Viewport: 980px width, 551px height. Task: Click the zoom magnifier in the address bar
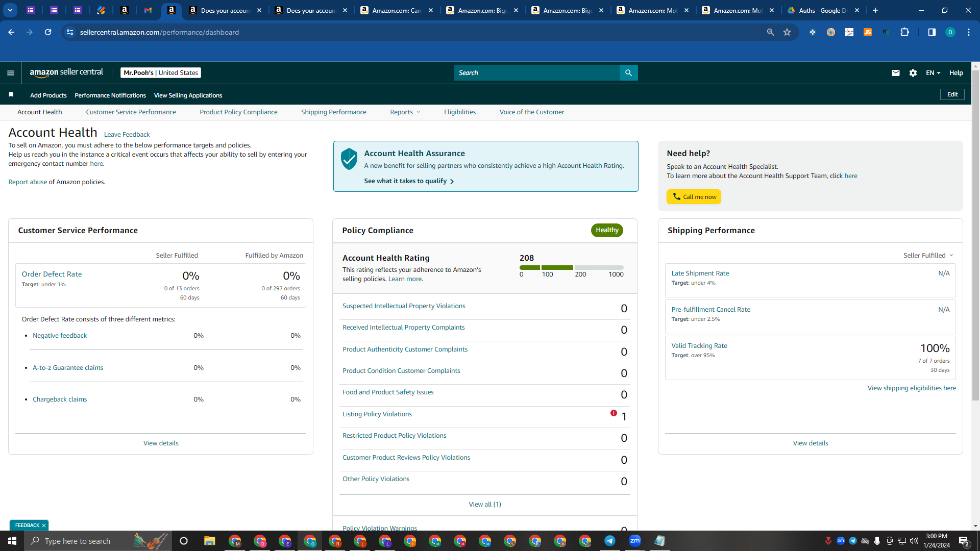770,32
